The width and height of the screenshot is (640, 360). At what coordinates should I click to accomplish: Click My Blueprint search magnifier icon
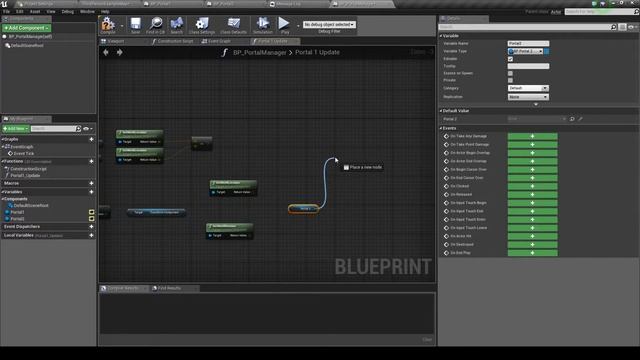tap(78, 129)
